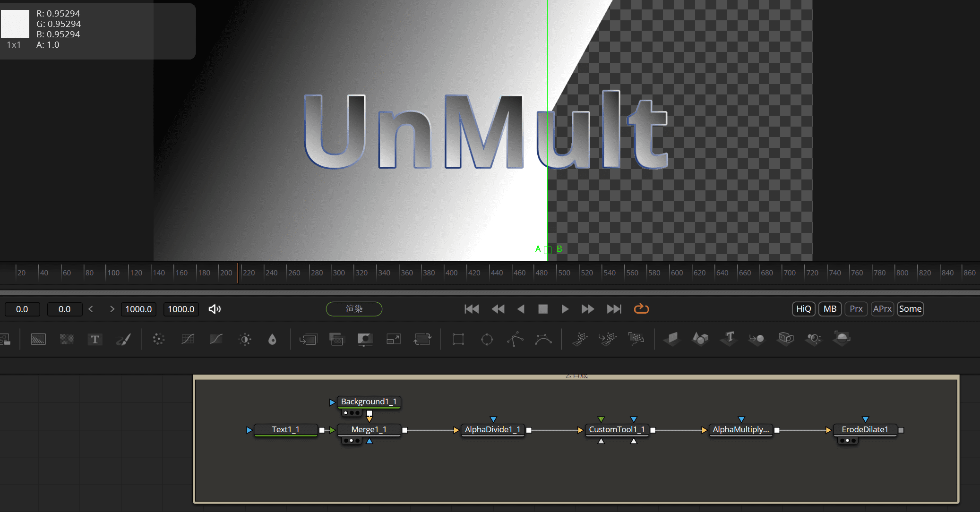Add a Camera 3D tool icon

[785, 338]
